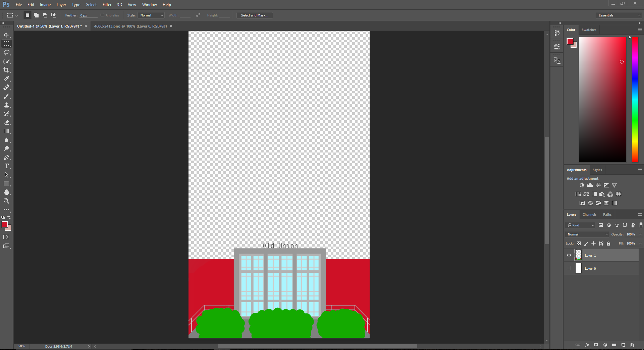Select the Spot Healing Brush tool
This screenshot has width=644, height=350.
click(x=6, y=87)
